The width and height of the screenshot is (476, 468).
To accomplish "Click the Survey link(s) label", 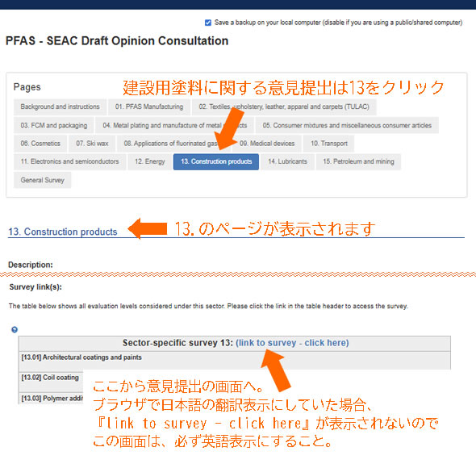I will coord(35,287).
